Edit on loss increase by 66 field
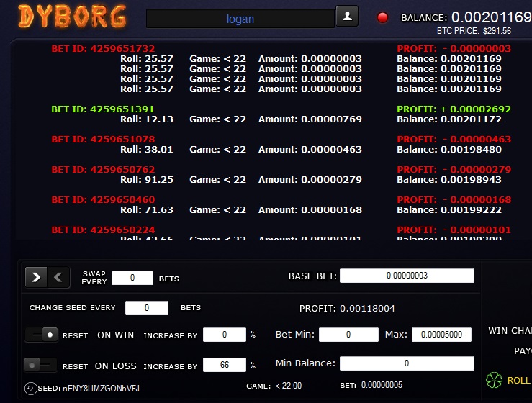The width and height of the screenshot is (532, 403). click(225, 365)
